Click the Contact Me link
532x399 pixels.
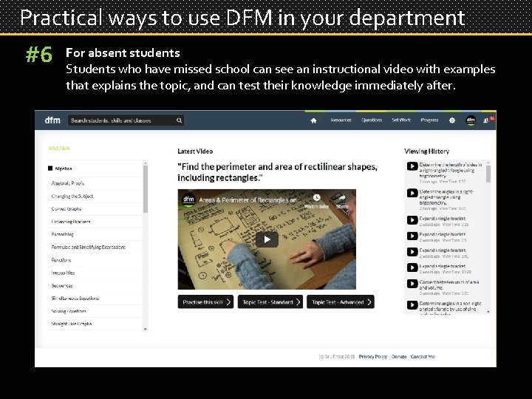[423, 357]
